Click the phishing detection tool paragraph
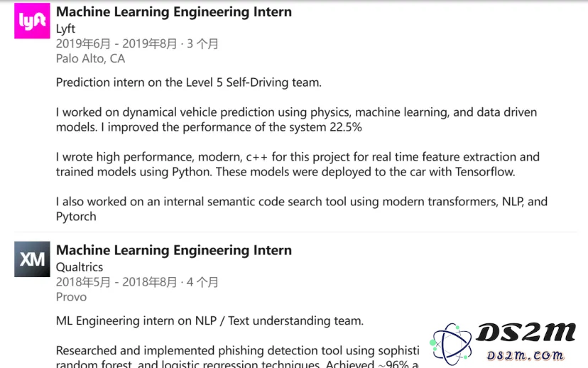 coord(237,357)
